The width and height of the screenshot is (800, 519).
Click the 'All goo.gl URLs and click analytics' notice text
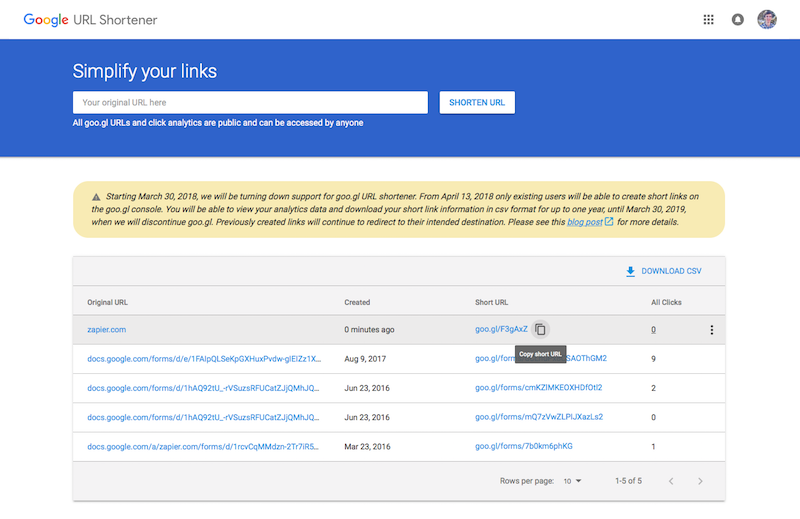218,123
